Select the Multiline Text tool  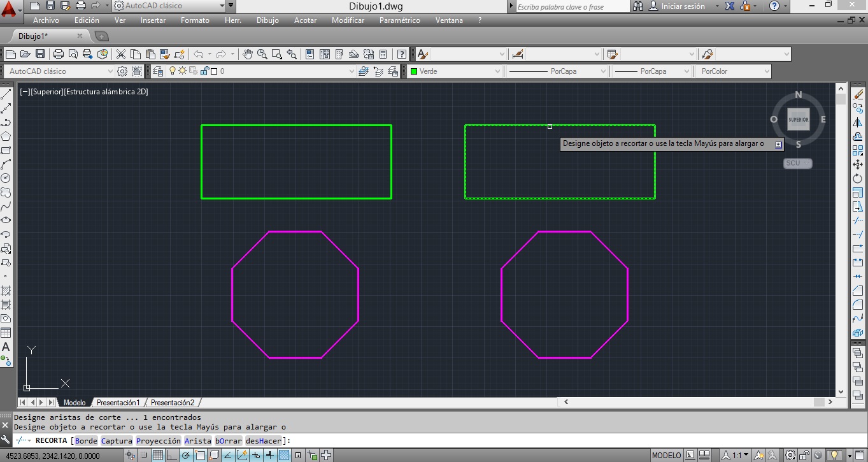(6, 347)
